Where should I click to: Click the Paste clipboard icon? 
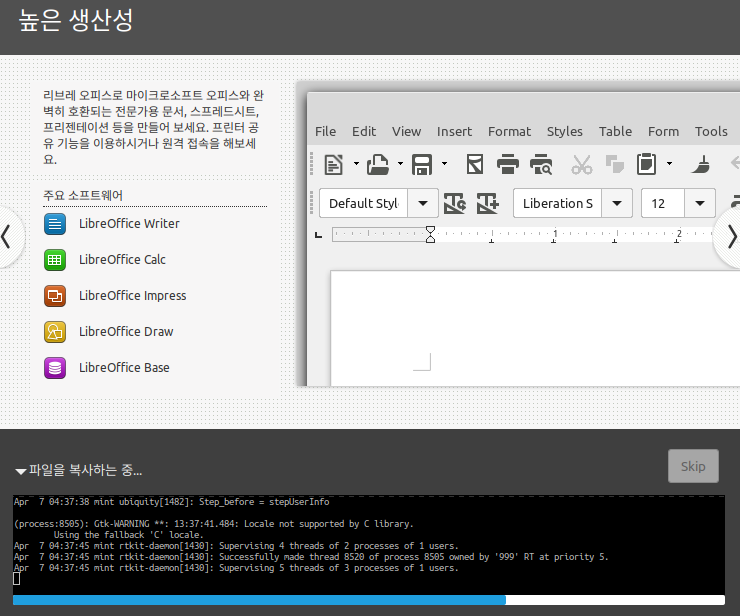tap(646, 165)
